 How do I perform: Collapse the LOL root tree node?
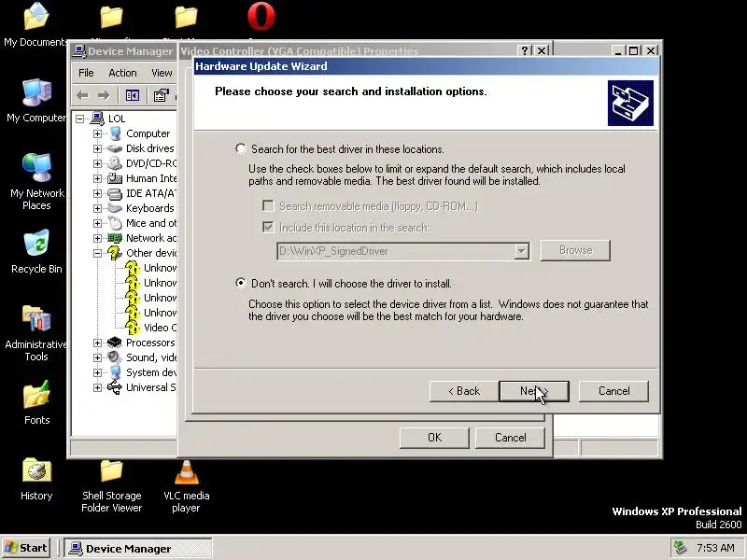(x=79, y=119)
